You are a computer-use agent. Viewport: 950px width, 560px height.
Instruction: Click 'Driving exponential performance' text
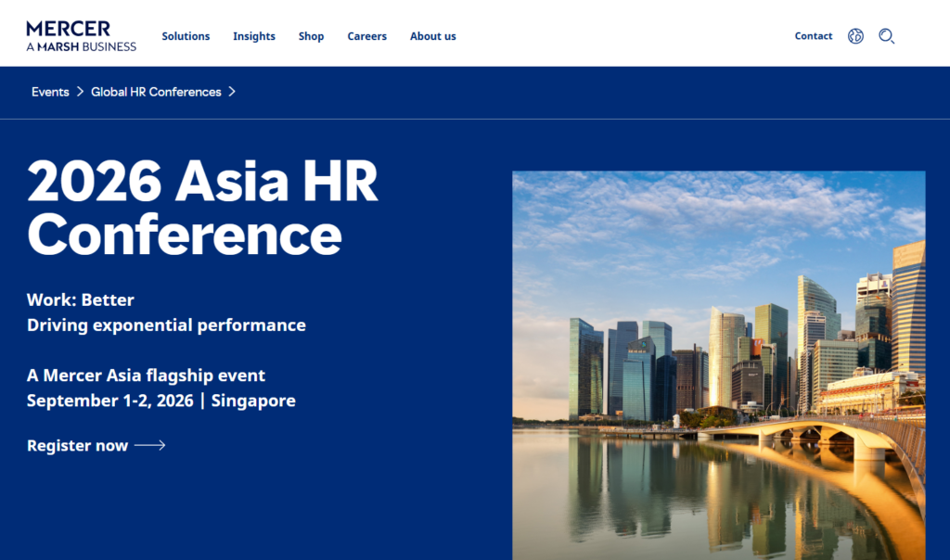pyautogui.click(x=166, y=325)
